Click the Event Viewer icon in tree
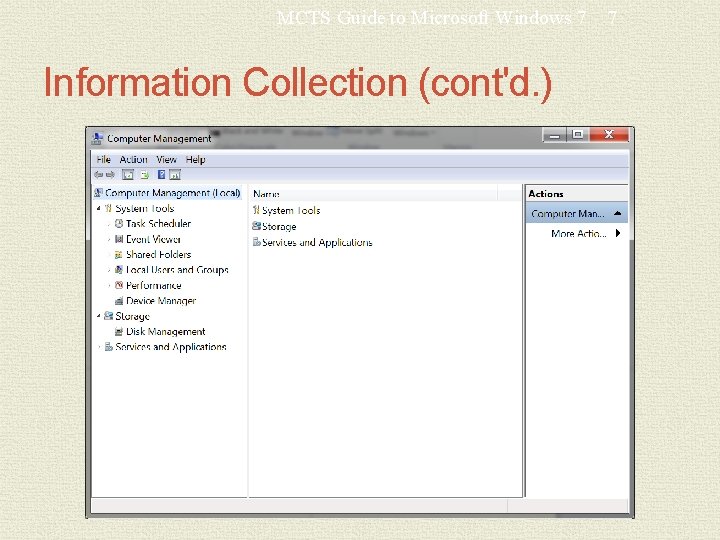 (119, 239)
